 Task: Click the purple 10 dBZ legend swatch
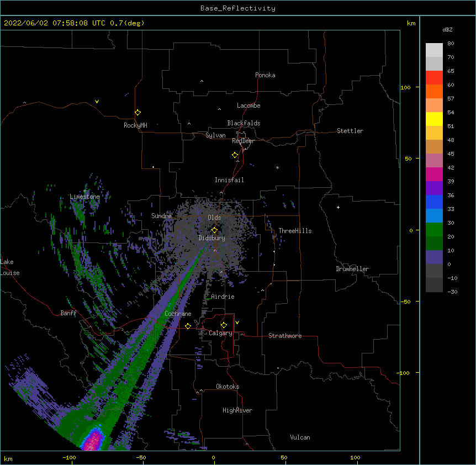pos(434,257)
